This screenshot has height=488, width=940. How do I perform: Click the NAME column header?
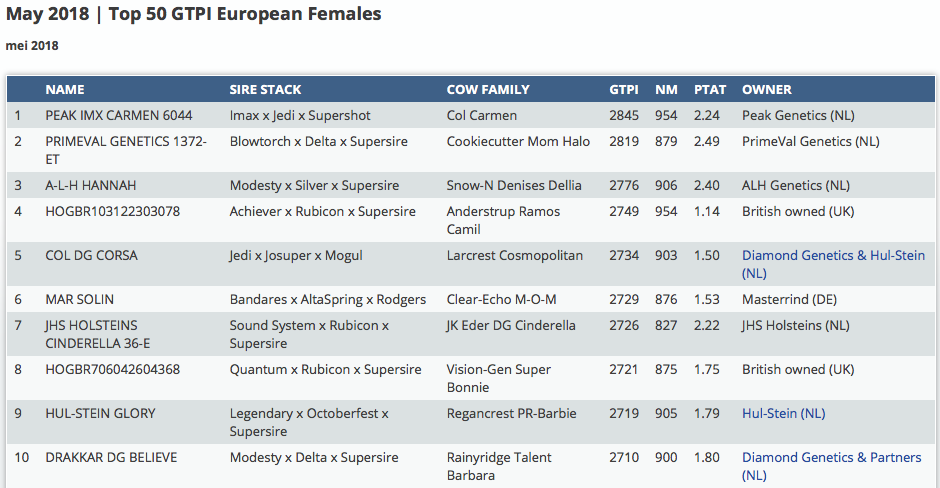click(65, 90)
